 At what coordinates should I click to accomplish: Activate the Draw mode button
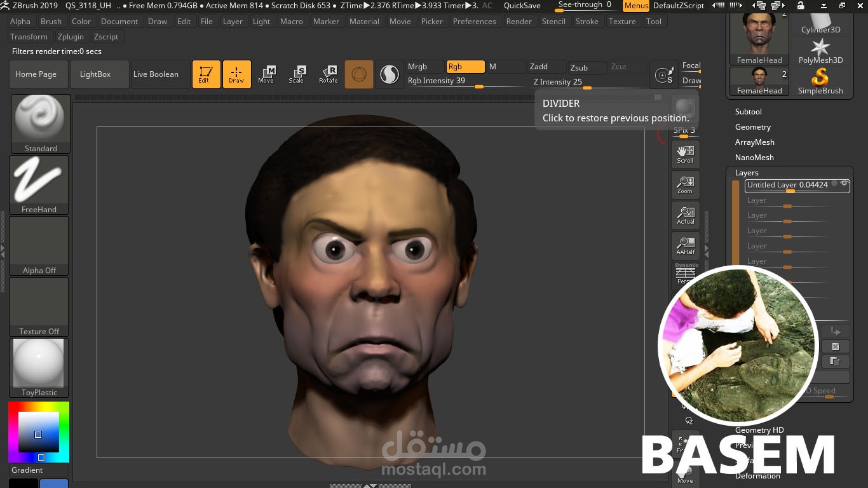tap(236, 74)
